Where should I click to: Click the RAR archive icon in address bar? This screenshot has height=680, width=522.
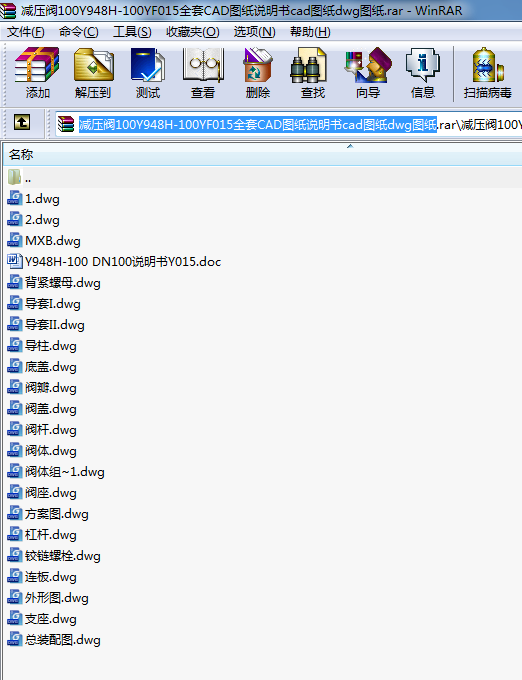coord(66,124)
